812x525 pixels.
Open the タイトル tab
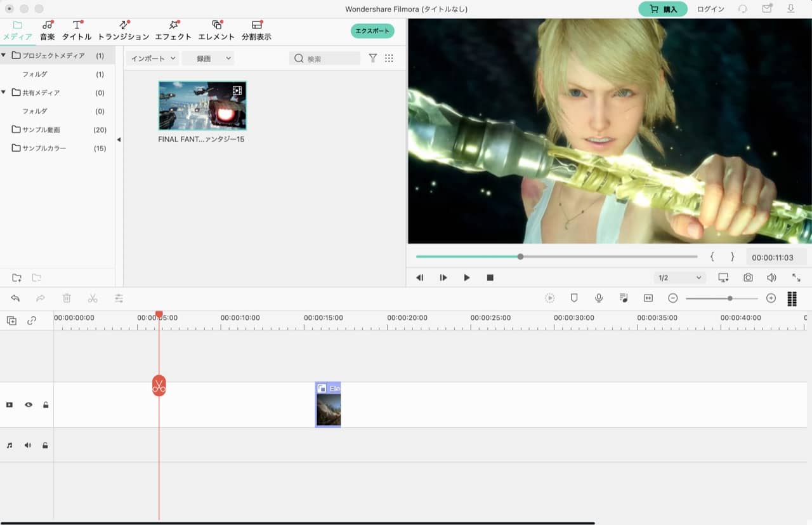tap(77, 30)
